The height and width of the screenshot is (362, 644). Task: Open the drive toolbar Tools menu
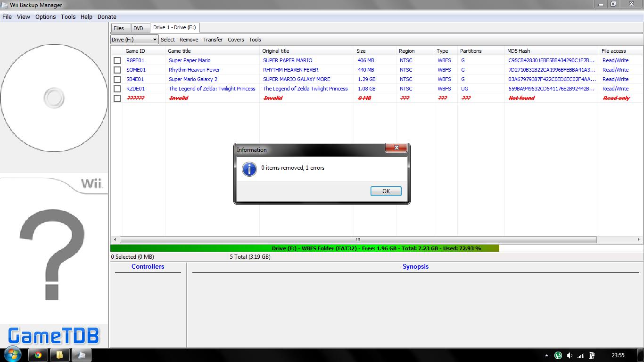point(255,40)
